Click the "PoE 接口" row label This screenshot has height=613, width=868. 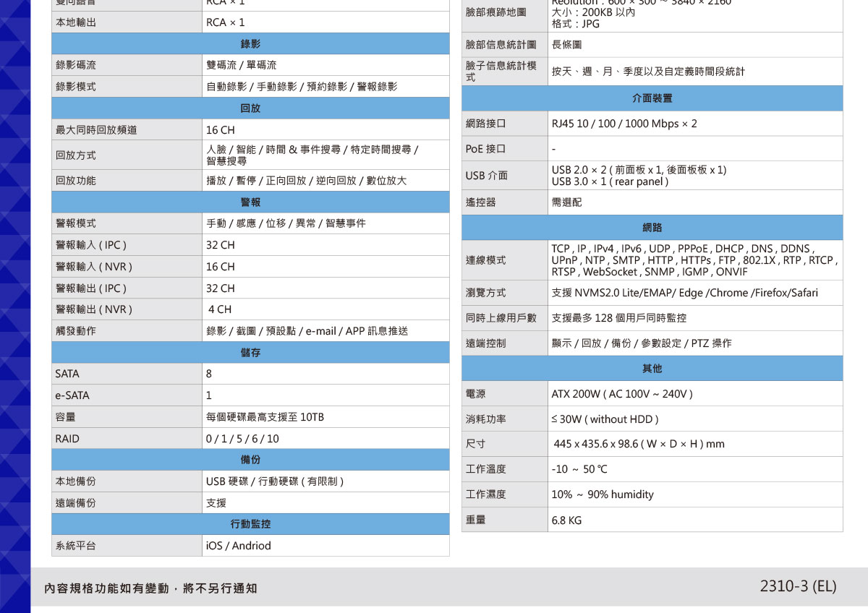pyautogui.click(x=486, y=149)
